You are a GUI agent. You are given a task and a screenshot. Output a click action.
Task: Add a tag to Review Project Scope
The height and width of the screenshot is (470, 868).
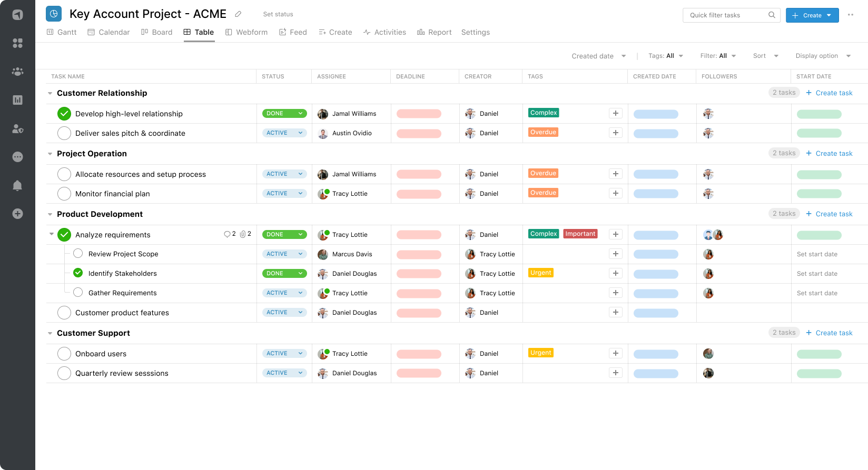pyautogui.click(x=616, y=254)
